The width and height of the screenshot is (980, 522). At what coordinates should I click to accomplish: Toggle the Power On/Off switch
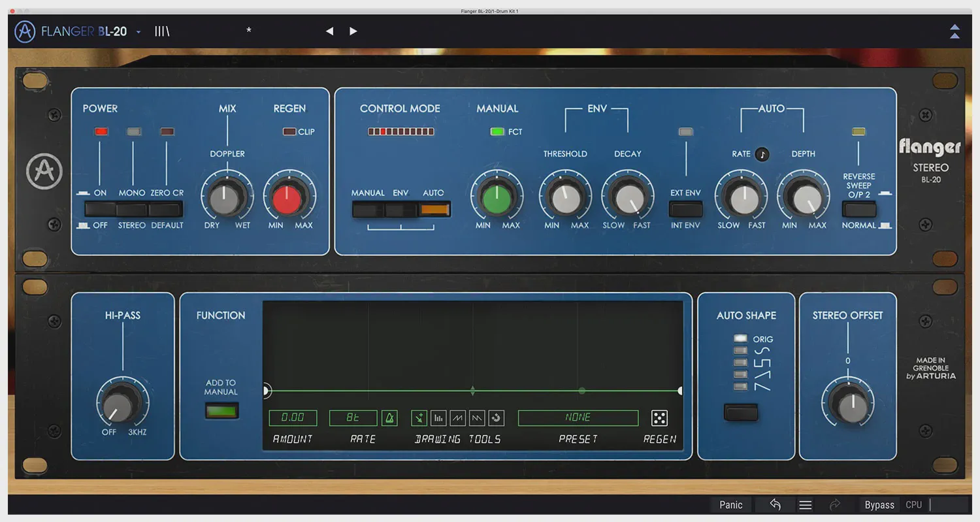(x=100, y=209)
